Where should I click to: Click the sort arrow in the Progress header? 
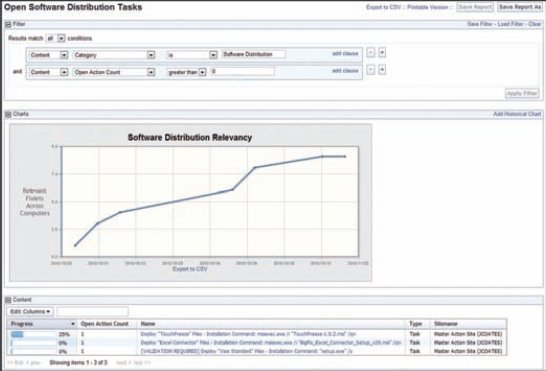click(x=73, y=324)
